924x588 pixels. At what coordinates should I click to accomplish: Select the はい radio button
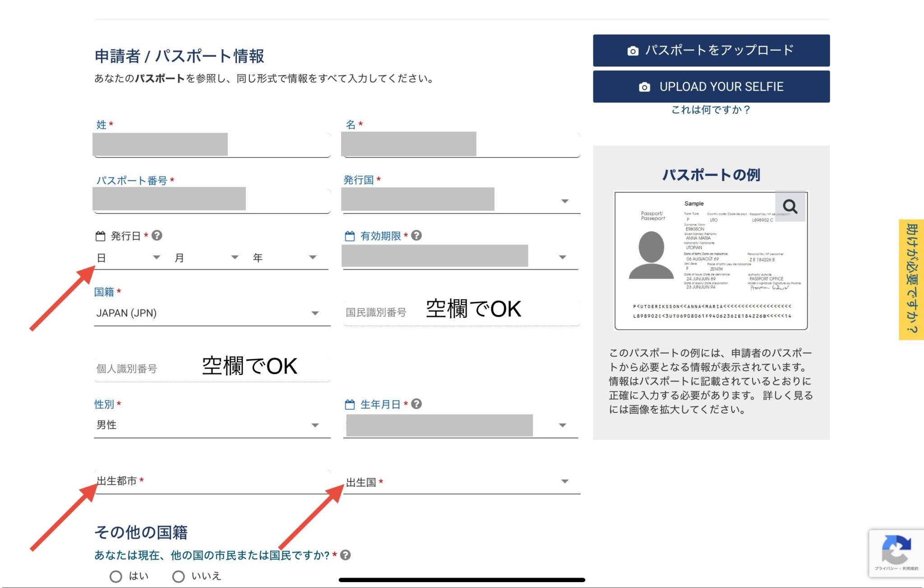[x=116, y=576]
